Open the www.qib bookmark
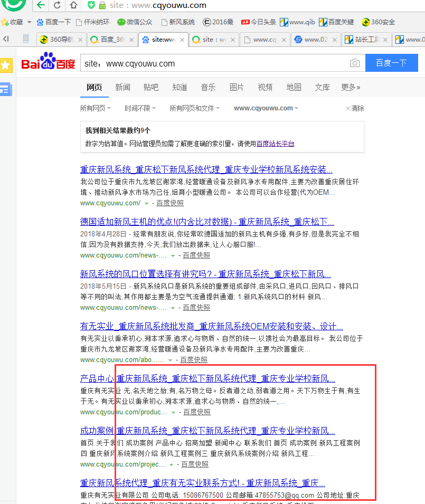Image resolution: width=425 pixels, height=504 pixels. pos(297,22)
